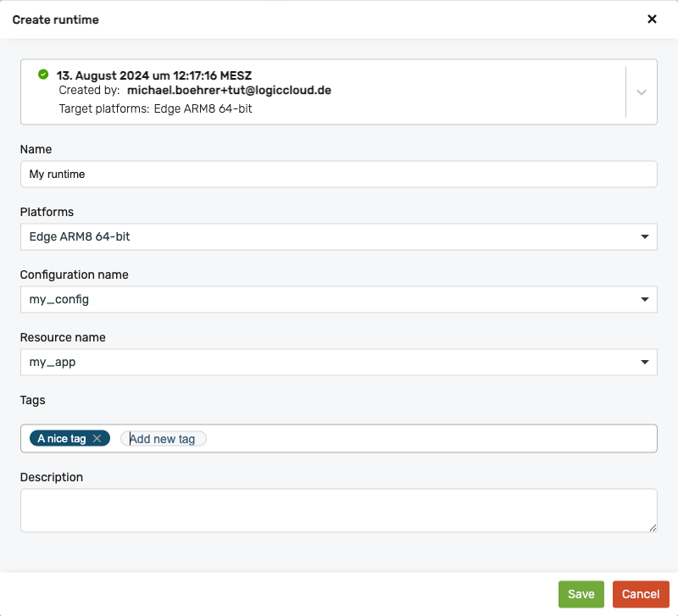Open the Resource name dropdown arrow

[x=645, y=363]
